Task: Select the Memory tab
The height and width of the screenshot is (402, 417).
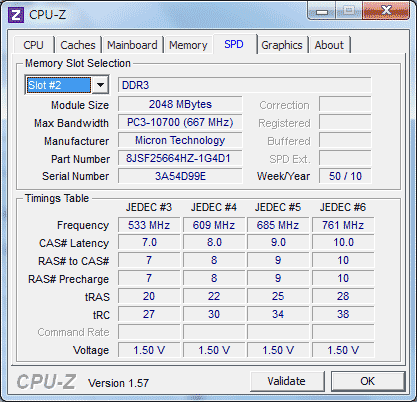Action: [188, 45]
